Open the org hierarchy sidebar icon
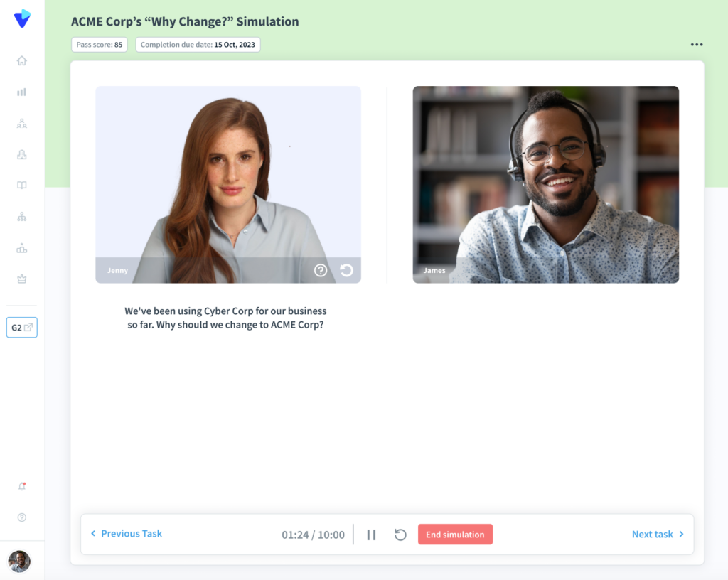This screenshot has width=728, height=580. [x=21, y=216]
